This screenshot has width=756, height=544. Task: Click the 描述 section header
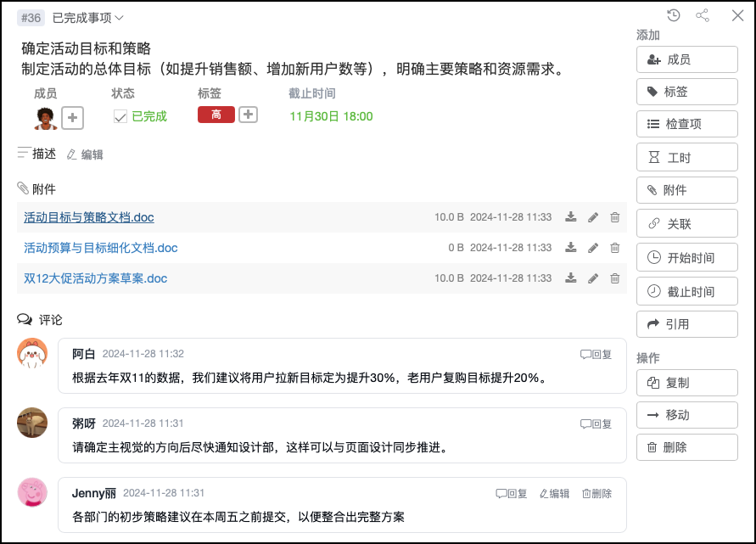point(36,154)
